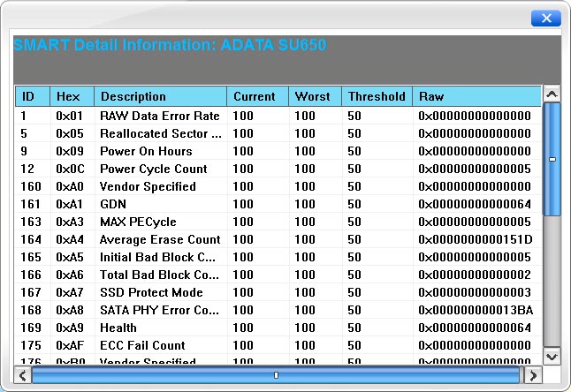Click raw value of Power Cycle Count

tap(475, 169)
